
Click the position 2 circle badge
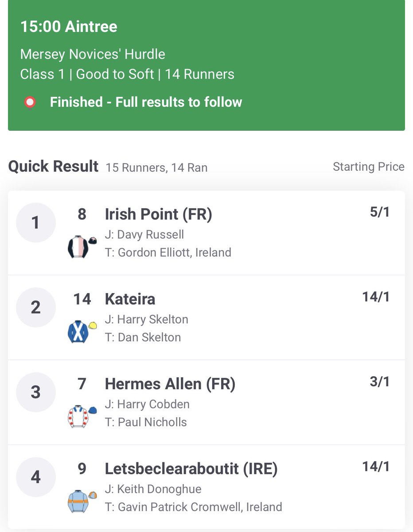coord(36,307)
